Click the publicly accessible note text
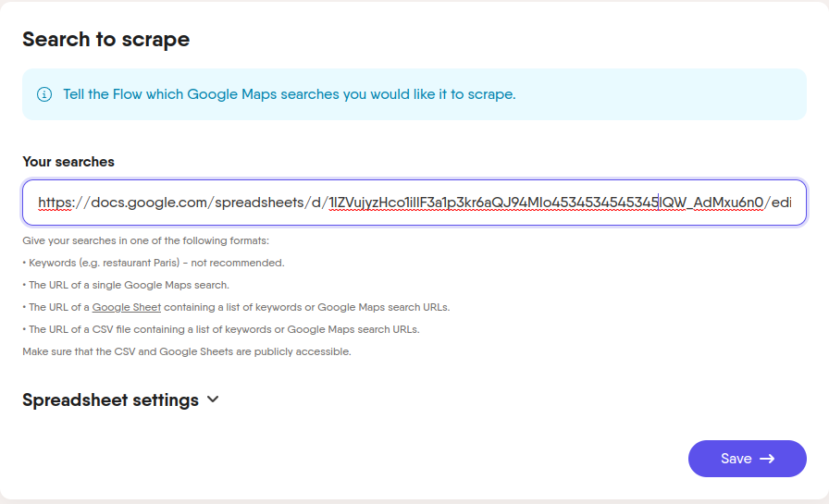829x504 pixels. (187, 351)
